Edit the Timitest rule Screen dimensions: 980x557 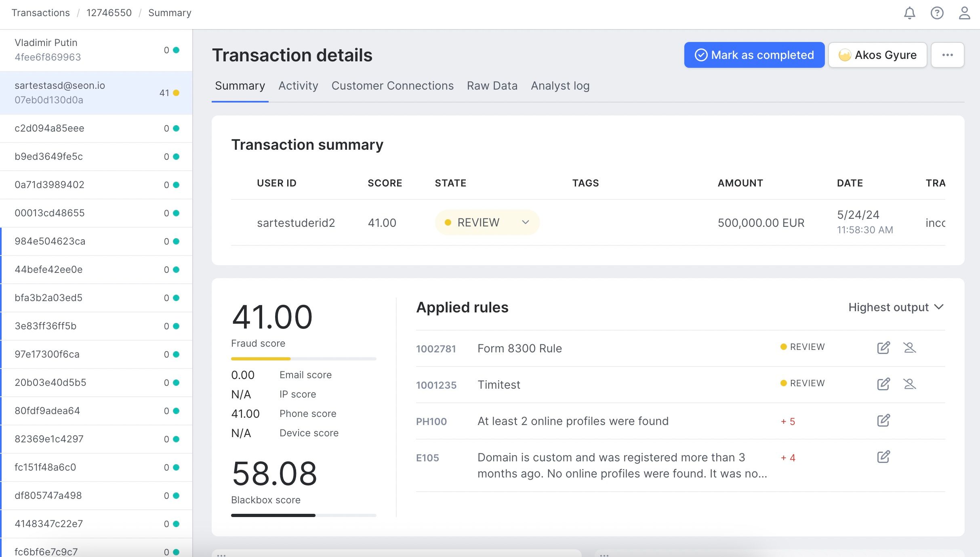click(x=883, y=384)
